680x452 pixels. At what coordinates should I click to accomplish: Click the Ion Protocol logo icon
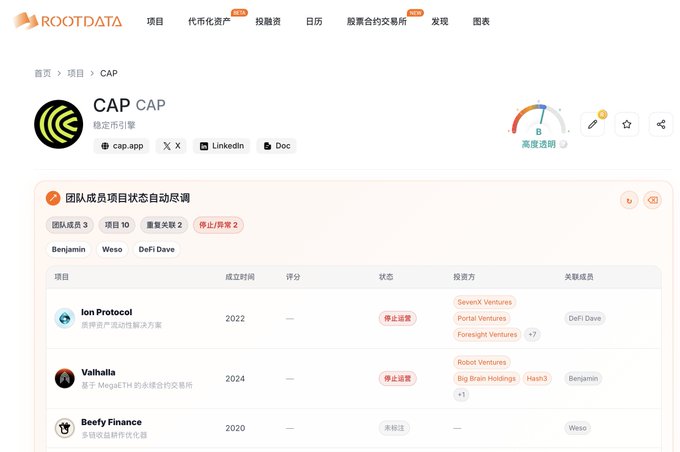65,318
